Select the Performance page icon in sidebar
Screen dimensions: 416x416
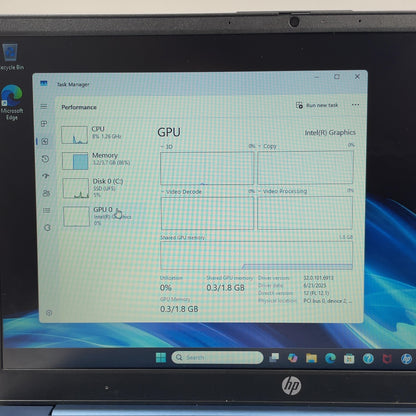(x=45, y=141)
